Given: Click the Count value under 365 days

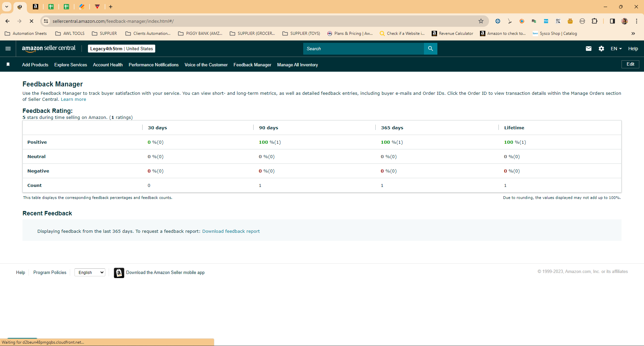Looking at the screenshot, I should tap(382, 186).
